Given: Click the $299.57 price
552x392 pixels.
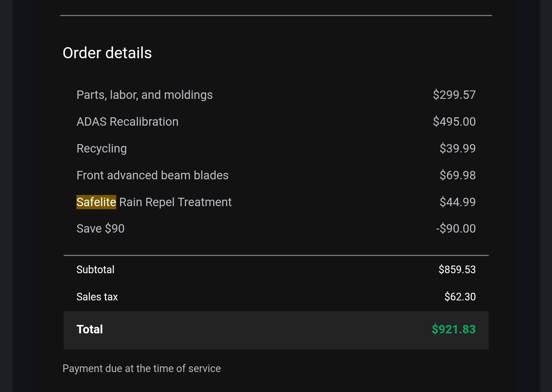Looking at the screenshot, I should click(454, 95).
